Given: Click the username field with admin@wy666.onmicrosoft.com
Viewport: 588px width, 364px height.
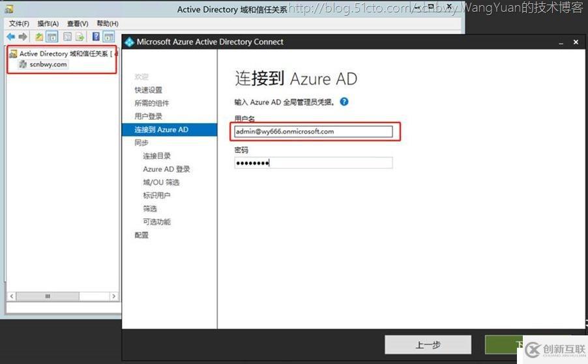Looking at the screenshot, I should (x=314, y=132).
